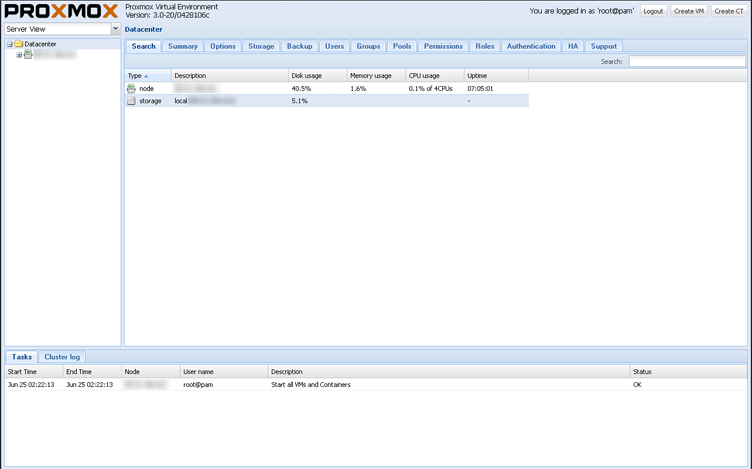This screenshot has height=469, width=752.
Task: Click the Status column header
Action: pyautogui.click(x=688, y=372)
